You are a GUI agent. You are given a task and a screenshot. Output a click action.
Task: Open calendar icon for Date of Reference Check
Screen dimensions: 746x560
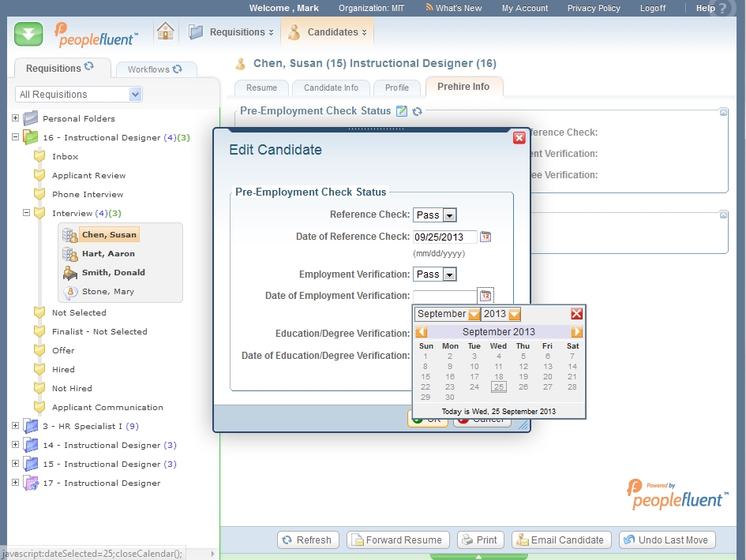[486, 237]
